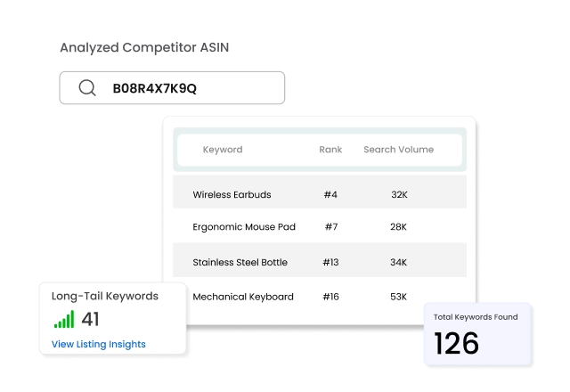Screen dimensions: 570x392
Task: Click the #13 rank cell
Action: coord(330,263)
